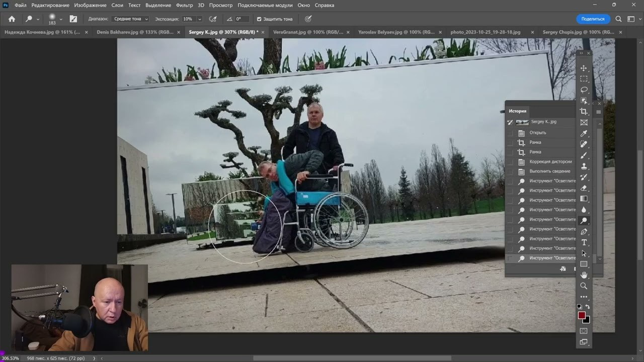Select the Type (T) tool
The width and height of the screenshot is (644, 362).
(x=584, y=242)
